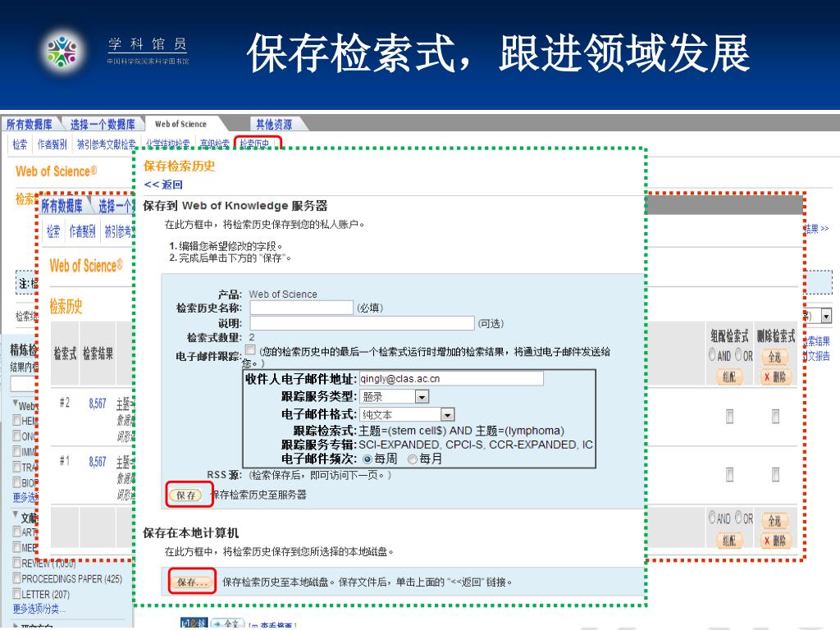Viewport: 840px width, 630px height.
Task: Select lower AND radio button
Action: point(712,518)
